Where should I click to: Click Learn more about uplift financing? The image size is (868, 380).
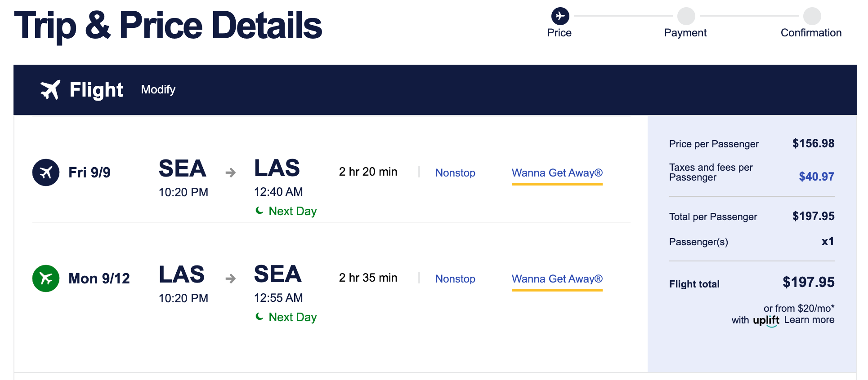pyautogui.click(x=809, y=320)
